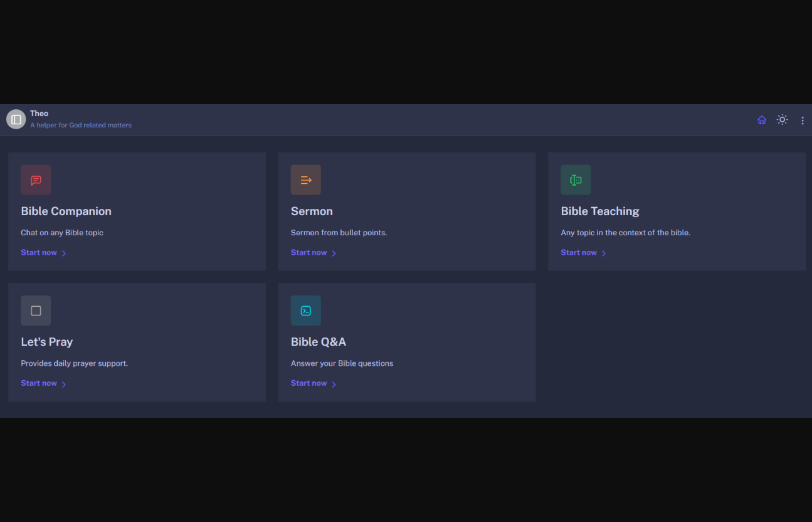This screenshot has width=812, height=522.
Task: Open the Bible Teaching card title
Action: [x=599, y=211]
